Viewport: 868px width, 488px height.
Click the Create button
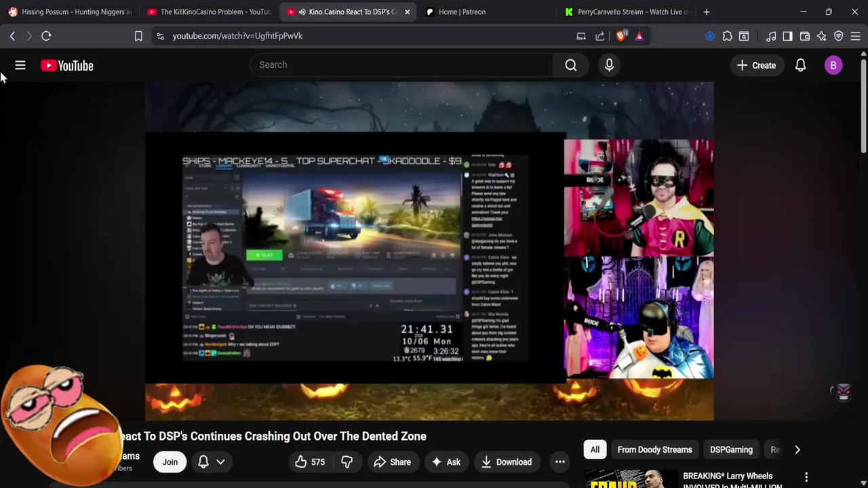[756, 66]
